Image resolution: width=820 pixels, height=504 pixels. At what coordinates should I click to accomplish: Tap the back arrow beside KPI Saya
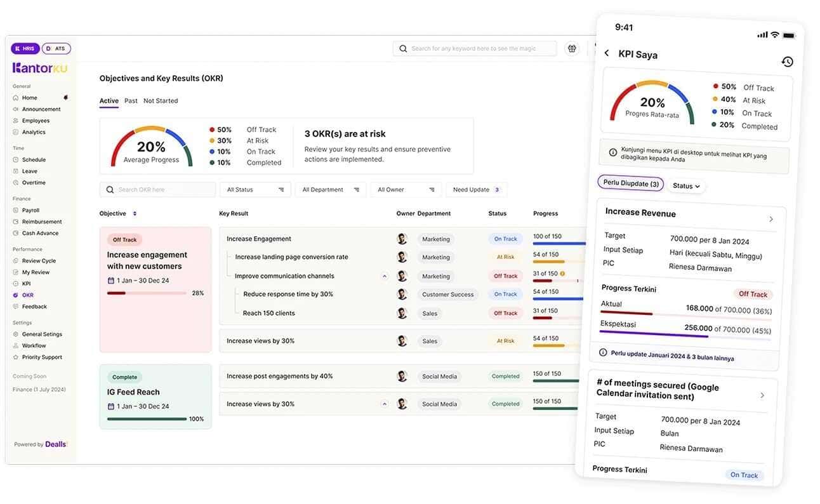pos(607,53)
